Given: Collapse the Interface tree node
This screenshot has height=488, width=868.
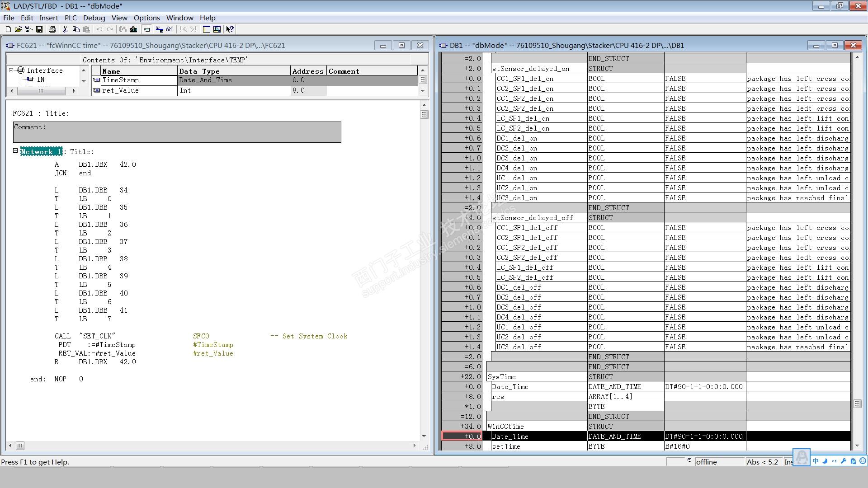Looking at the screenshot, I should (12, 70).
